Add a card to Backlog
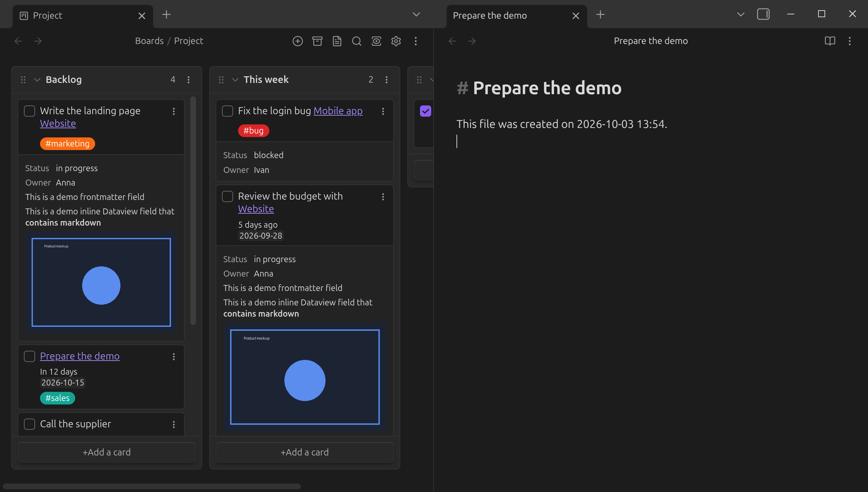868x492 pixels. 107,452
